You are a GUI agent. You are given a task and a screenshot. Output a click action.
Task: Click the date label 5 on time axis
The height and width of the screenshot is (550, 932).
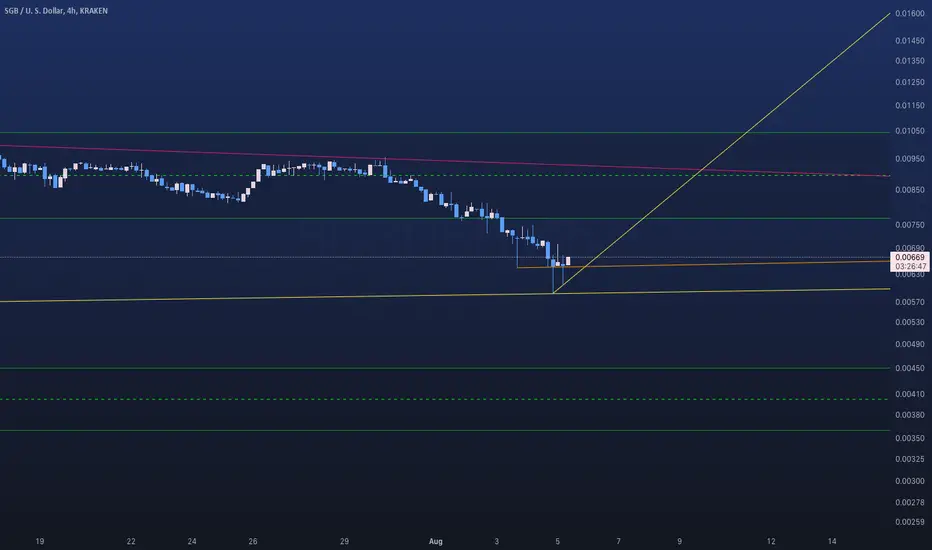pos(558,541)
